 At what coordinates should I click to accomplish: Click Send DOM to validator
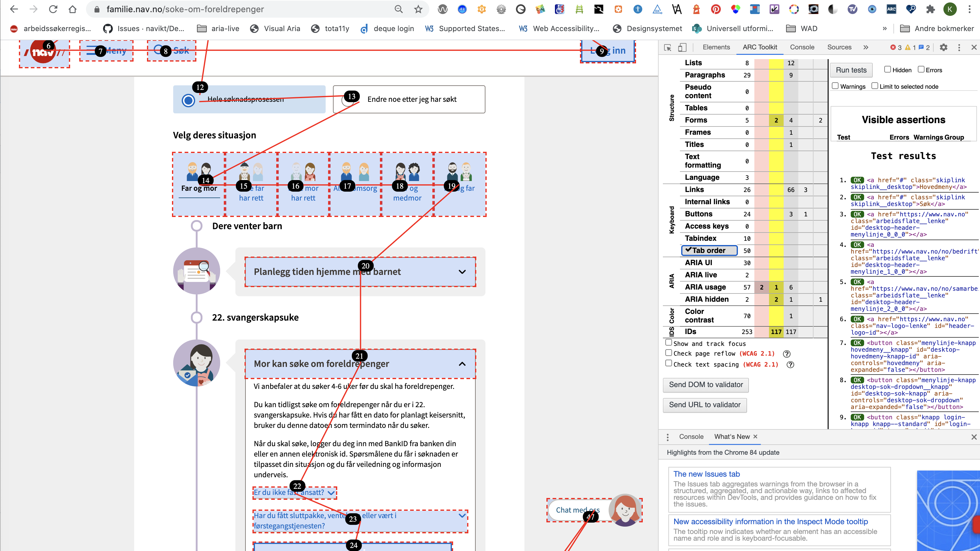click(x=706, y=385)
